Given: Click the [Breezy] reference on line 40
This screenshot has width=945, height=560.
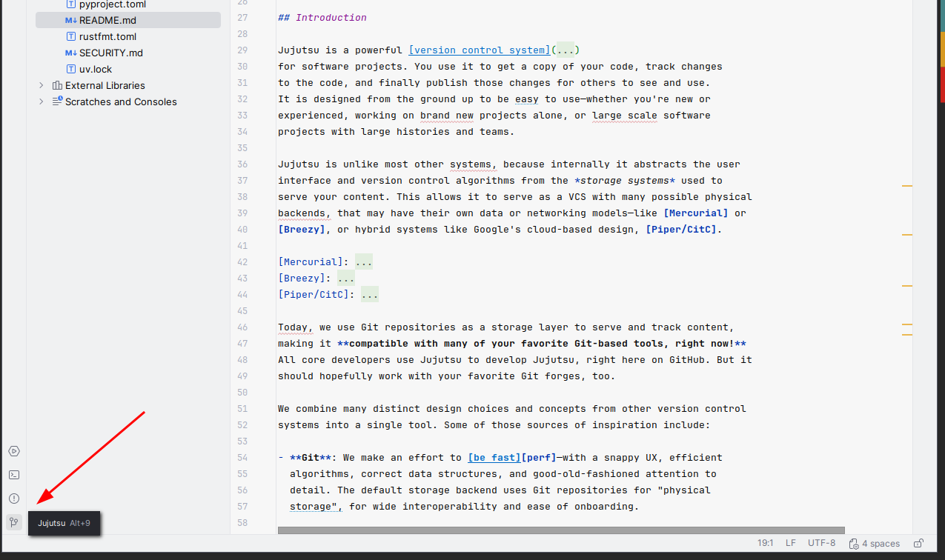Looking at the screenshot, I should (x=302, y=230).
